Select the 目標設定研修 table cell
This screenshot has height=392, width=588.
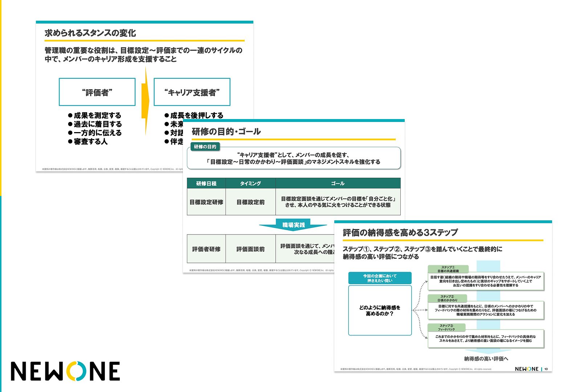pyautogui.click(x=206, y=202)
